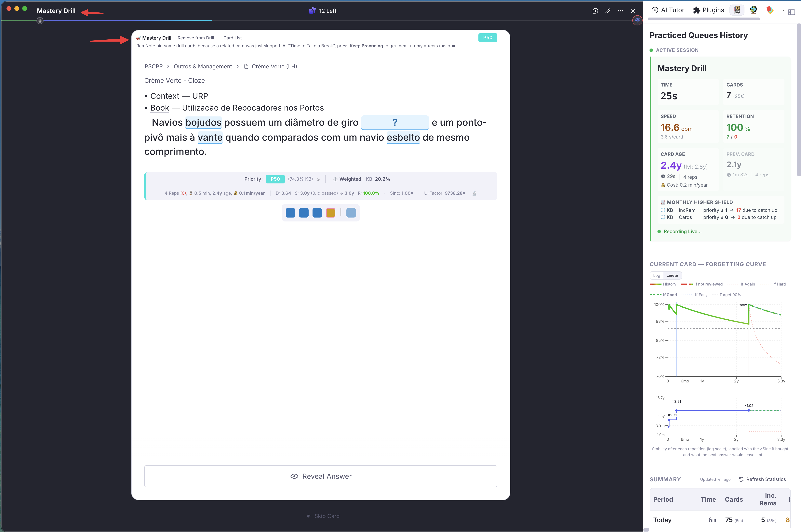This screenshot has width=801, height=532.
Task: Open the AI Tutor tab
Action: click(x=668, y=10)
